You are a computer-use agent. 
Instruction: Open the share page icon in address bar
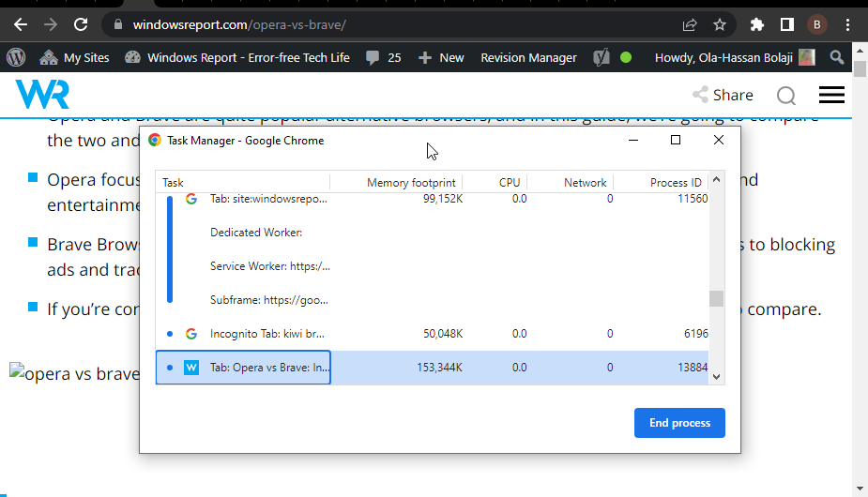690,25
